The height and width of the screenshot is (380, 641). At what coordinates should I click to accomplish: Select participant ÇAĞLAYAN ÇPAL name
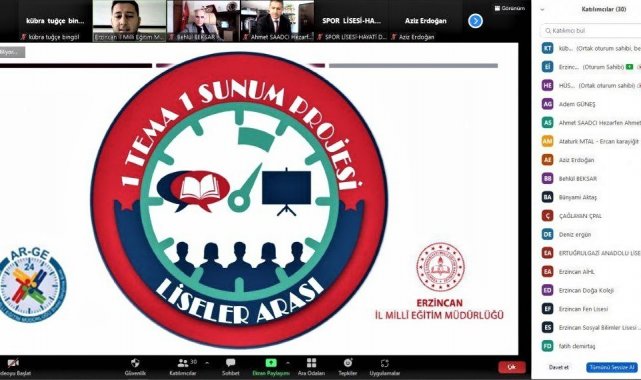click(580, 216)
